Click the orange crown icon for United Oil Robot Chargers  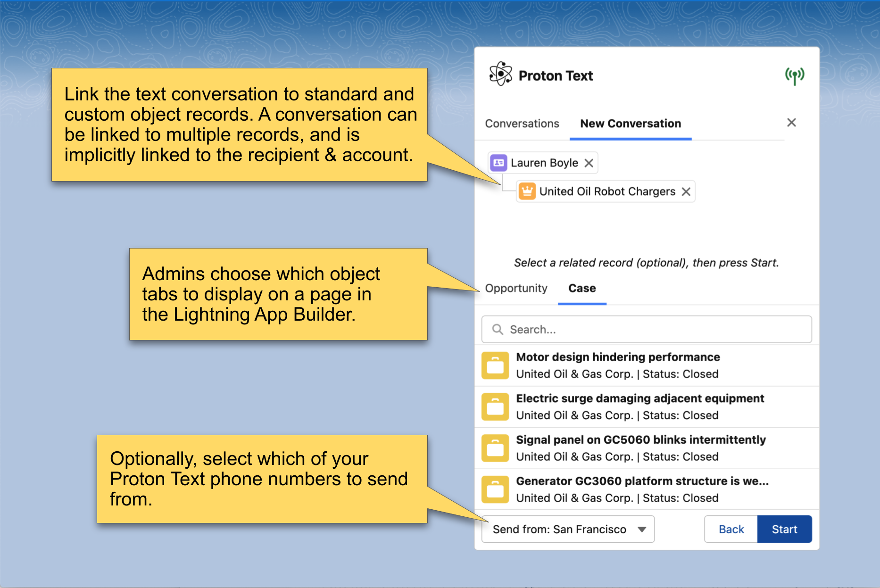tap(527, 191)
